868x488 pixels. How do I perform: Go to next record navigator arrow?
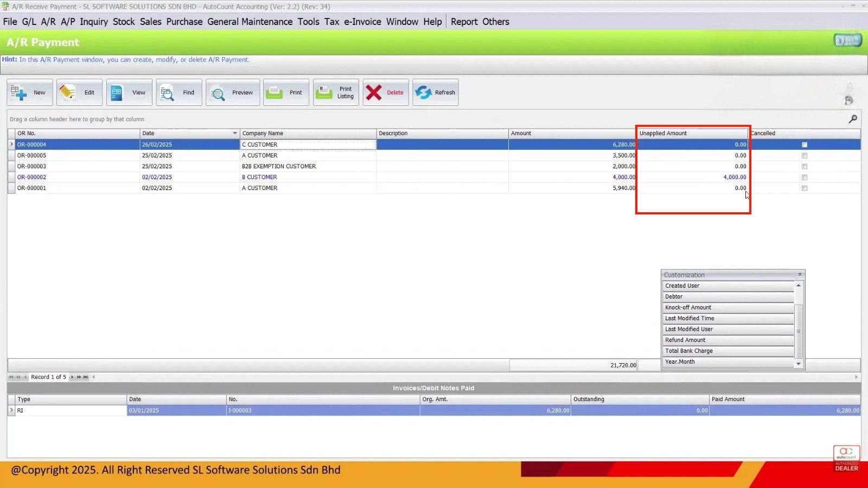pos(72,377)
